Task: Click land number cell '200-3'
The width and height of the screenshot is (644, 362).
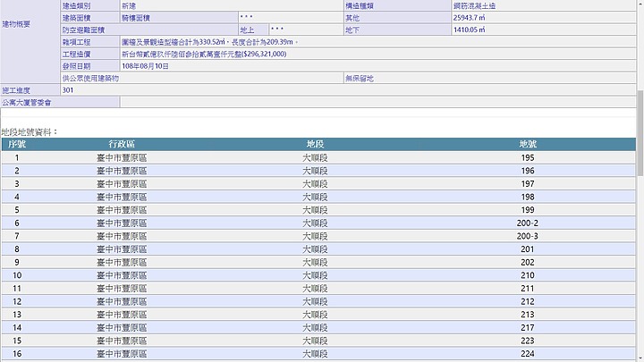Action: click(528, 236)
